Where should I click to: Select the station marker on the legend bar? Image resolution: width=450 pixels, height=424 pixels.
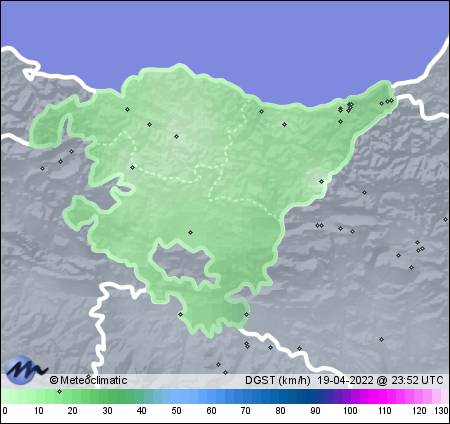coord(59,391)
